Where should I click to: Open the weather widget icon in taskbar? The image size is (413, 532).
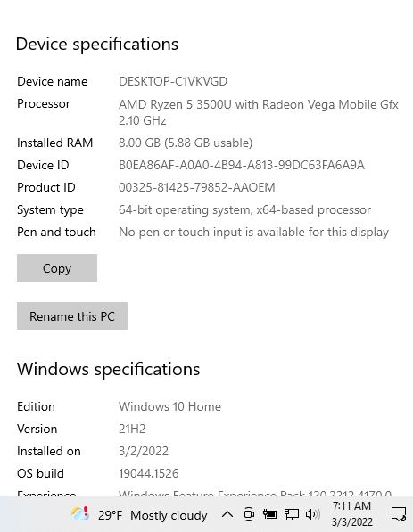80,514
